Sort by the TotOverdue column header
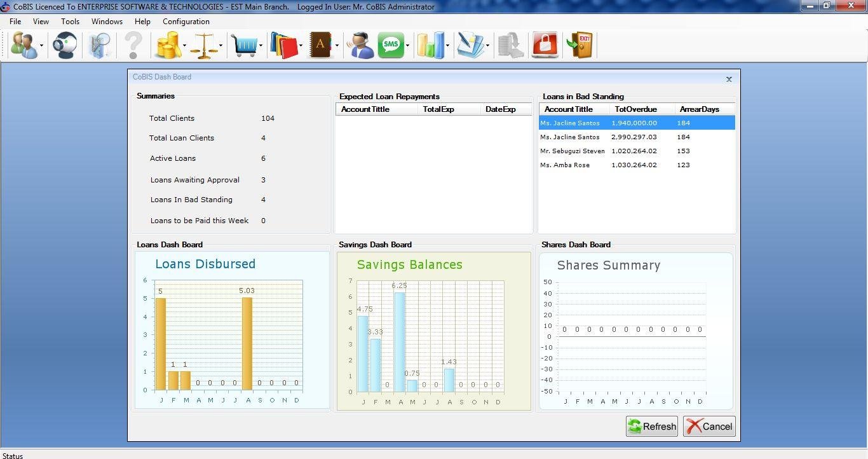 635,109
